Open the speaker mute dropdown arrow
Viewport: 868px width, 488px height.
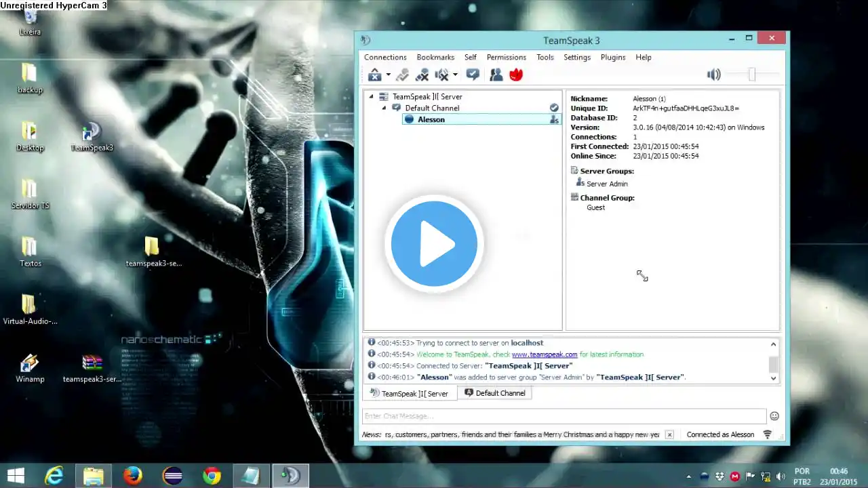[455, 75]
